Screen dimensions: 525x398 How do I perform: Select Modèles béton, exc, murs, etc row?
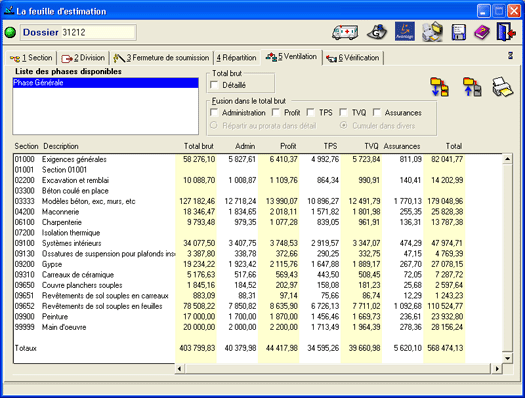click(x=239, y=201)
